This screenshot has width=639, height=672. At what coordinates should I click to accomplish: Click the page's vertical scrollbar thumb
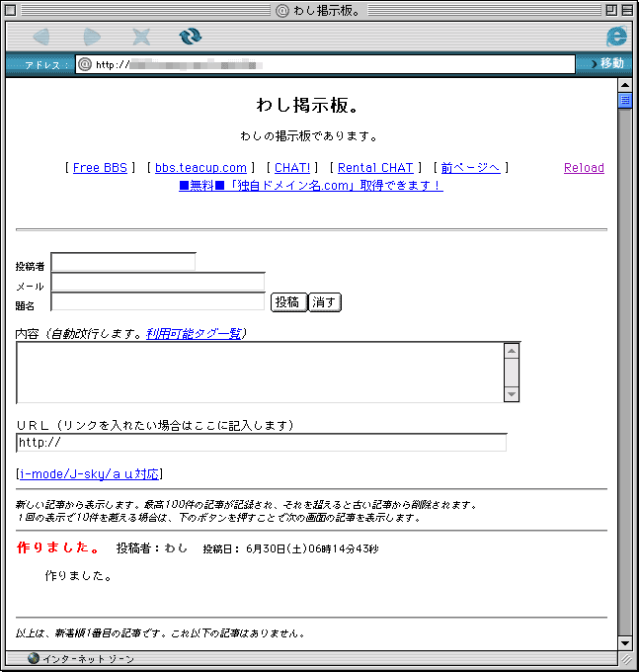[625, 101]
